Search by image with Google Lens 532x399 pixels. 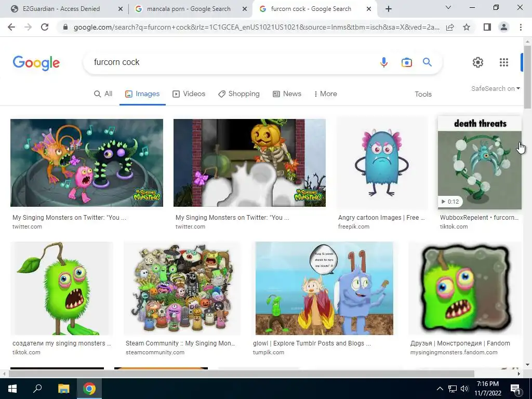pyautogui.click(x=406, y=62)
